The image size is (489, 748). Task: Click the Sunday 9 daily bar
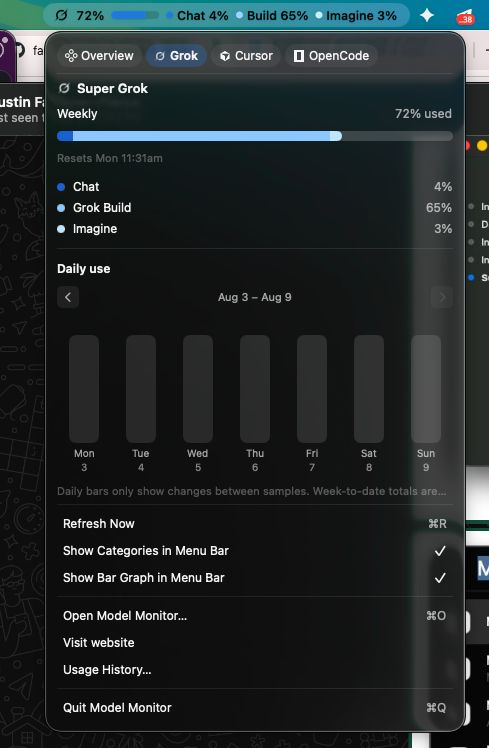coord(426,389)
